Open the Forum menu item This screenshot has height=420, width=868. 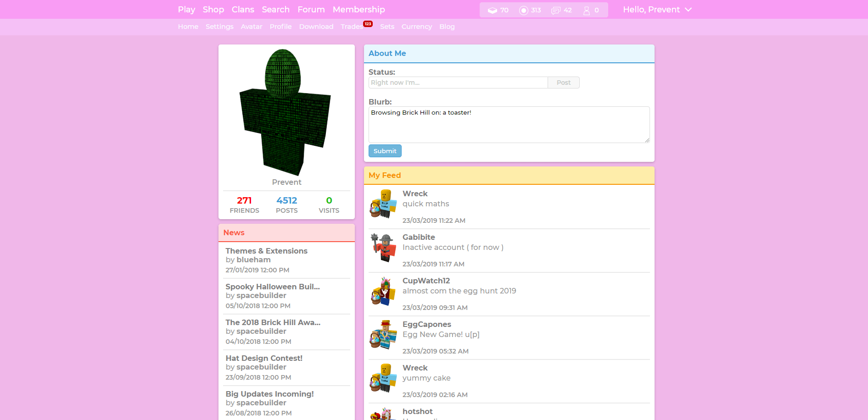[x=311, y=9]
